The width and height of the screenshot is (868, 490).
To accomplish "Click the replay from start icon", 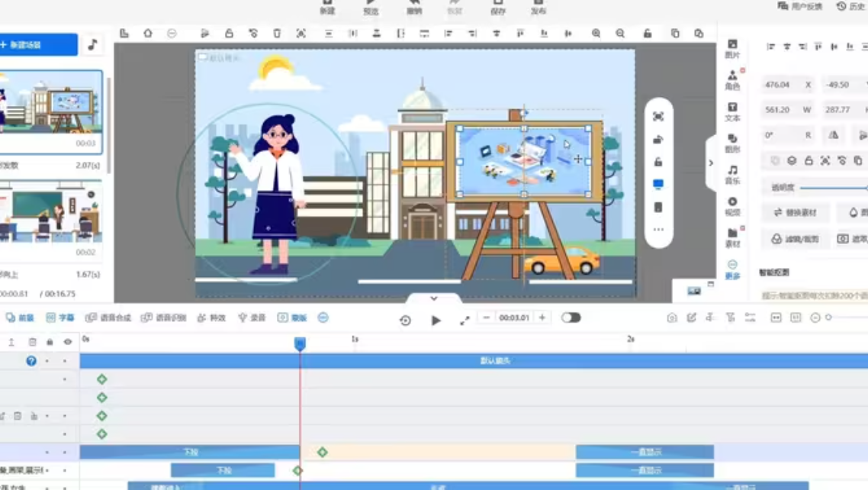I will point(405,320).
